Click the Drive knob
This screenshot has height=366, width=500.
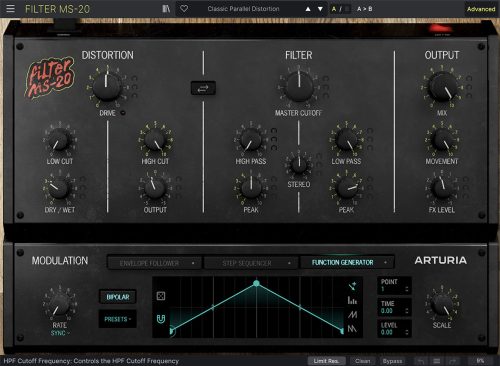click(107, 86)
